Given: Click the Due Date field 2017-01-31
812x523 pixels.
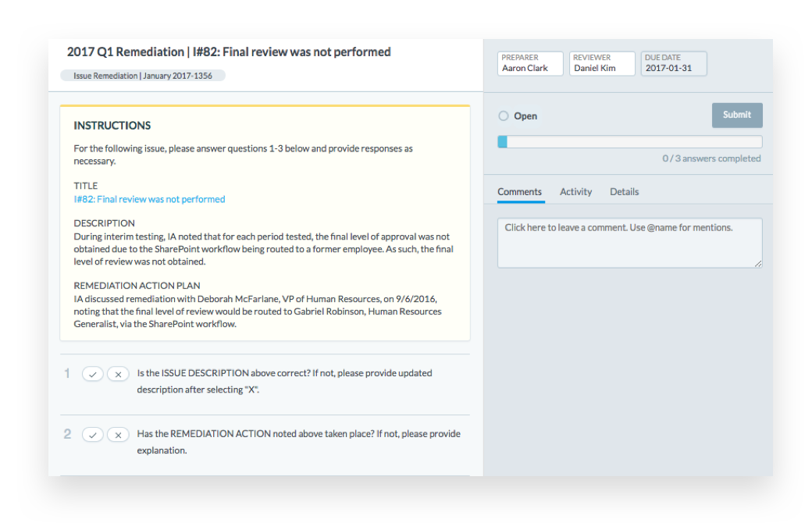Looking at the screenshot, I should [674, 63].
